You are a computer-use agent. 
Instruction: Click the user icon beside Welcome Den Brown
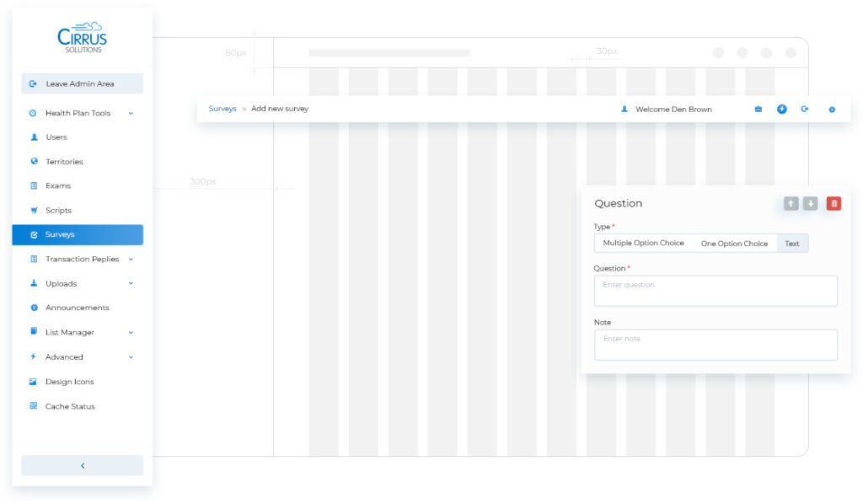coord(624,109)
